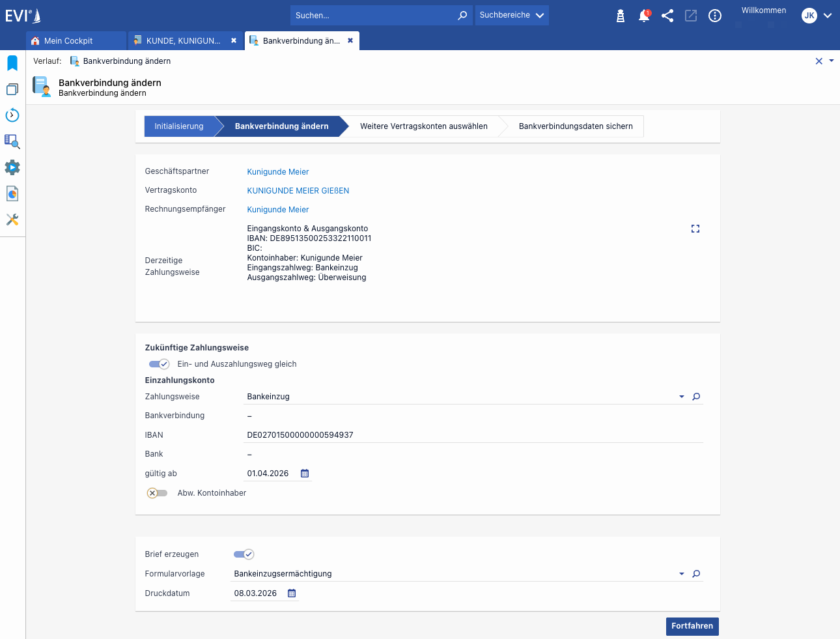Screen dimensions: 840x639
Task: Expand the Derzeitige Zahlungsweise fullscreen icon
Action: [695, 229]
